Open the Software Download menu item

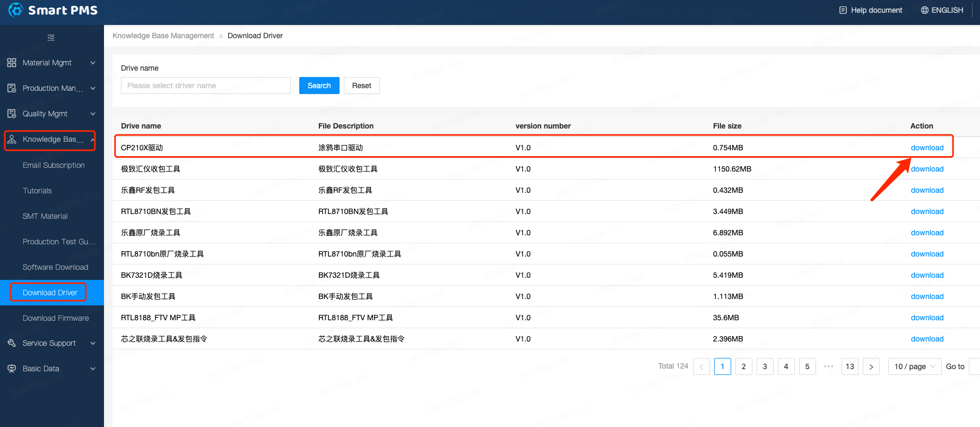point(55,267)
